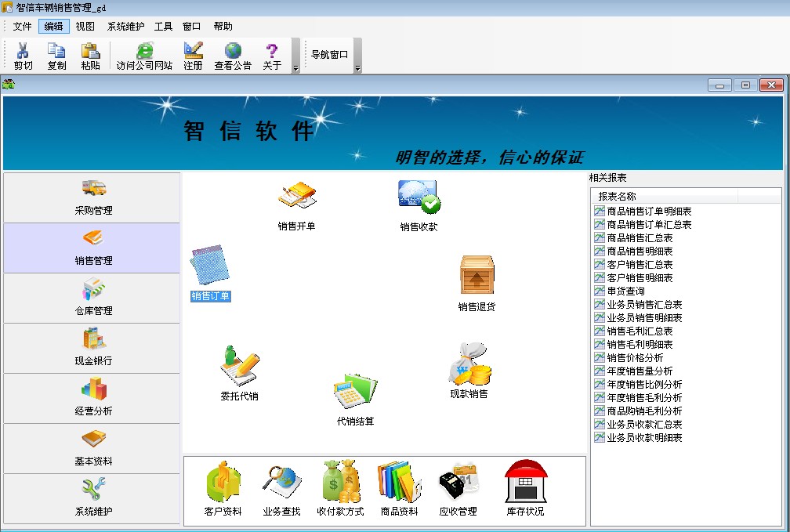Click the 访问公司网站 toolbar icon

tap(144, 56)
